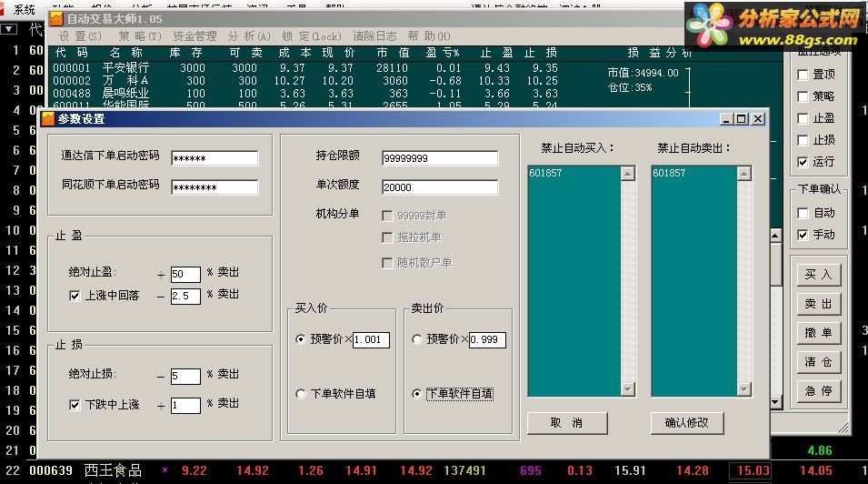Click the 买入 button
Viewport: 868px width, 484px height.
click(818, 275)
